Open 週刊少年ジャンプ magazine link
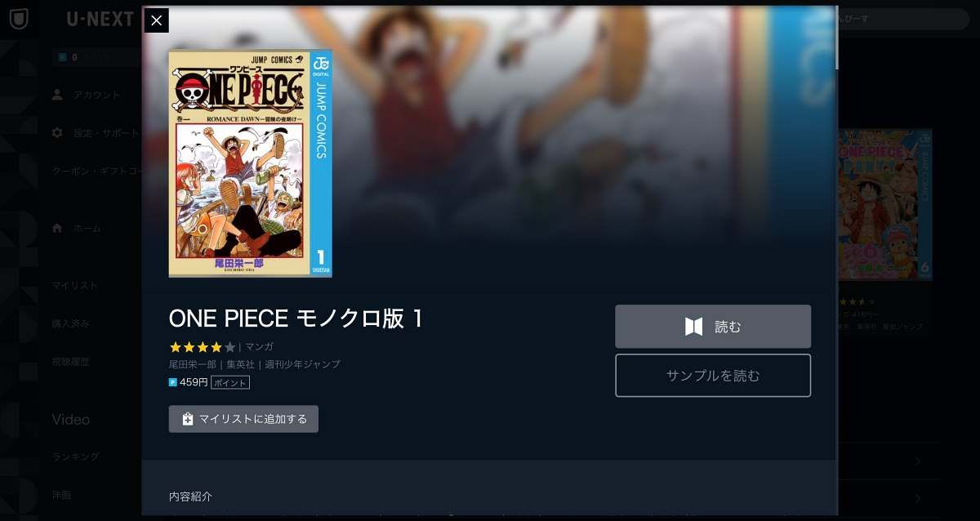 302,364
